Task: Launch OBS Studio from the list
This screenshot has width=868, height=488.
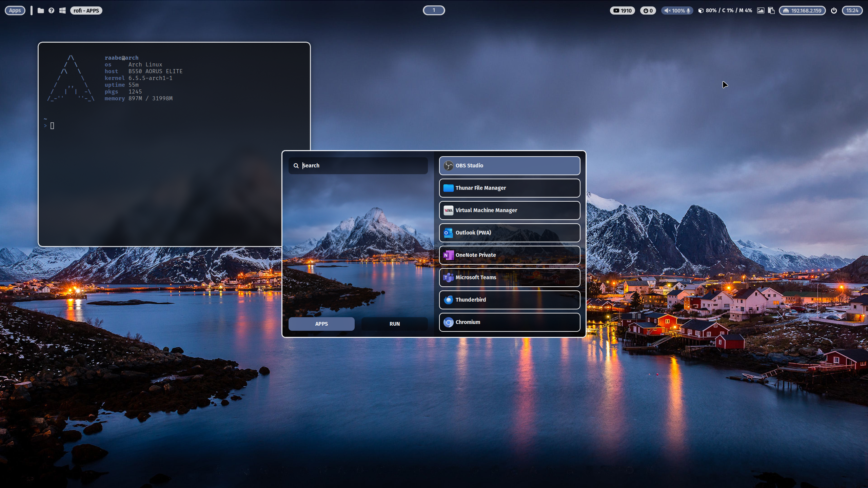Action: (x=509, y=165)
